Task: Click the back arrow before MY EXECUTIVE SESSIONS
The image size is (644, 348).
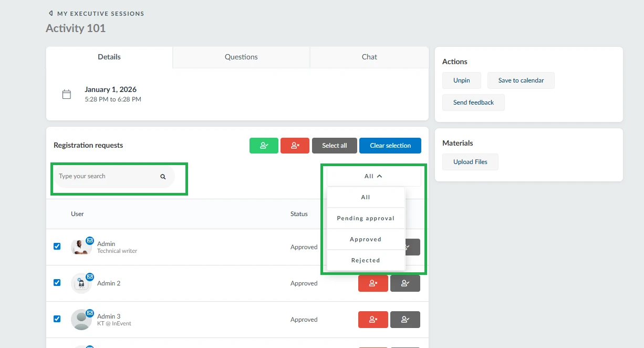Action: [50, 13]
